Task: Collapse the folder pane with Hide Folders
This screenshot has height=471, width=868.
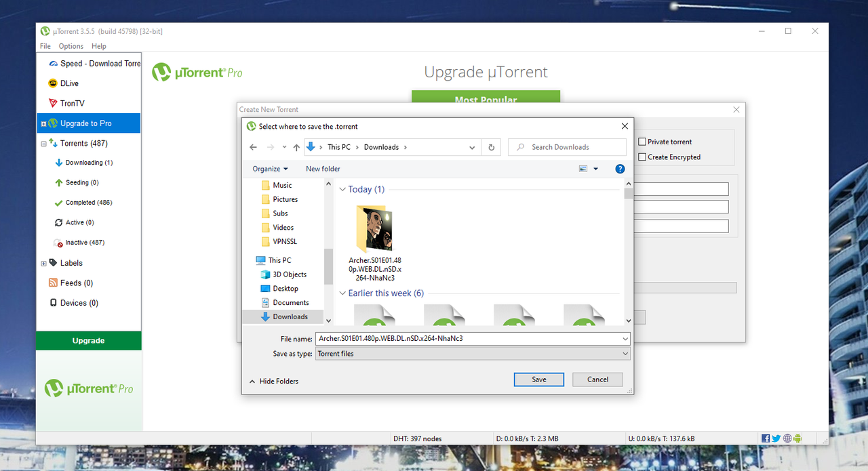Action: pyautogui.click(x=274, y=381)
